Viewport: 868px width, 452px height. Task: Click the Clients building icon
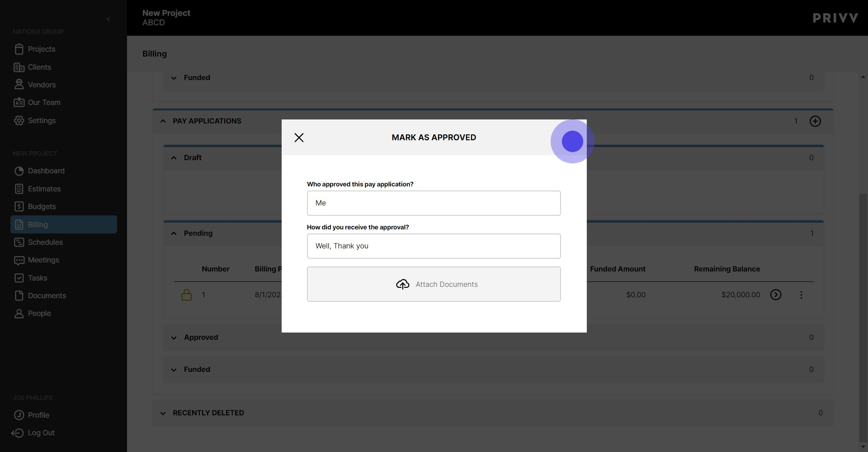(19, 67)
